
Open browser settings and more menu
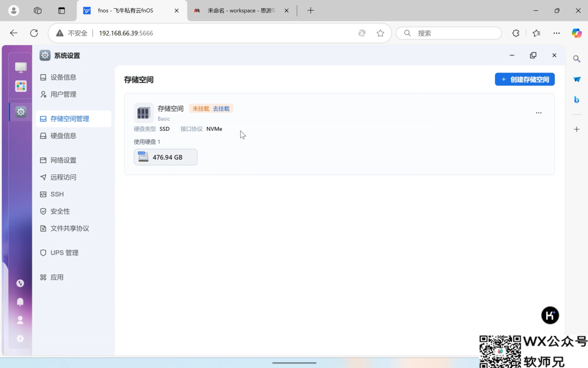(556, 33)
